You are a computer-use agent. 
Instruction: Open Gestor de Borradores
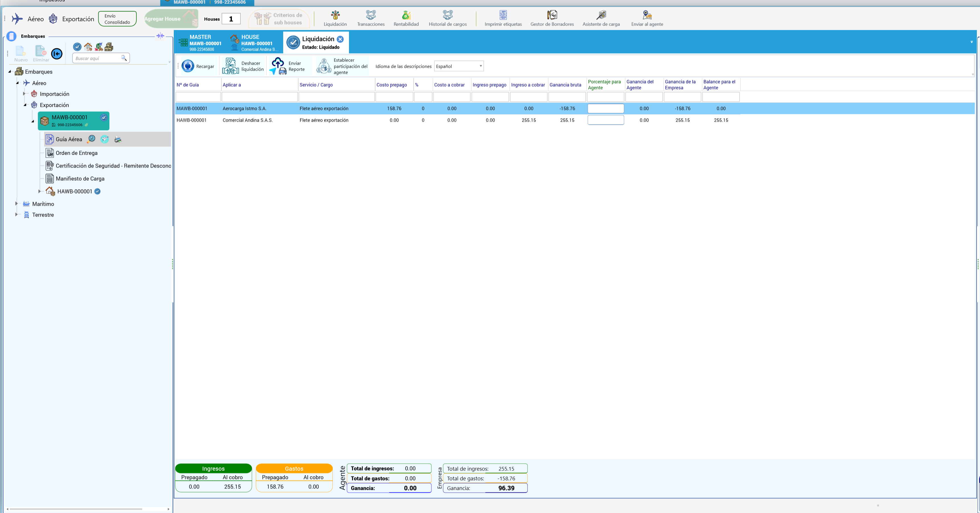pyautogui.click(x=552, y=18)
